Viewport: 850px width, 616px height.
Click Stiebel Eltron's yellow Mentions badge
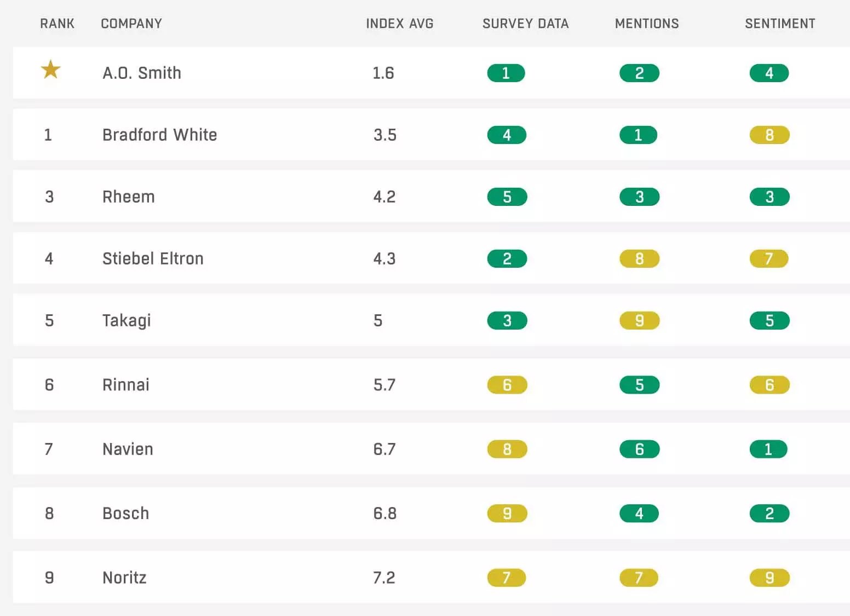(639, 258)
